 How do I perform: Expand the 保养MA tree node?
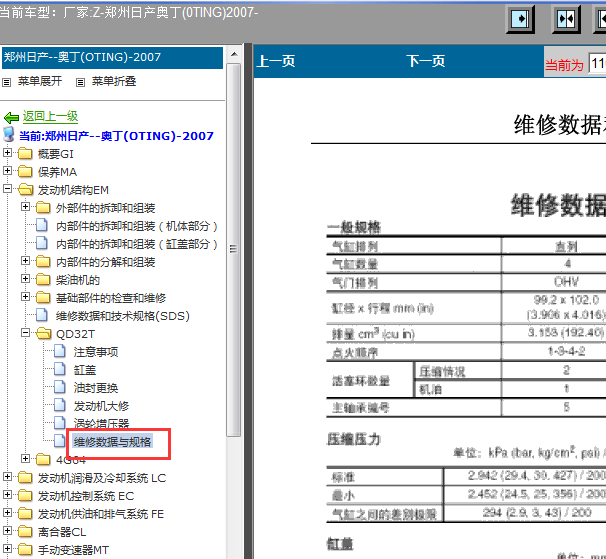(7, 170)
